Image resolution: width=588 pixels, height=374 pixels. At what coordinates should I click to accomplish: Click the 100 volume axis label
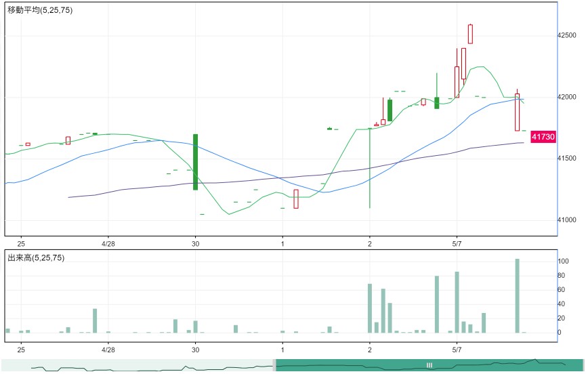click(x=563, y=261)
